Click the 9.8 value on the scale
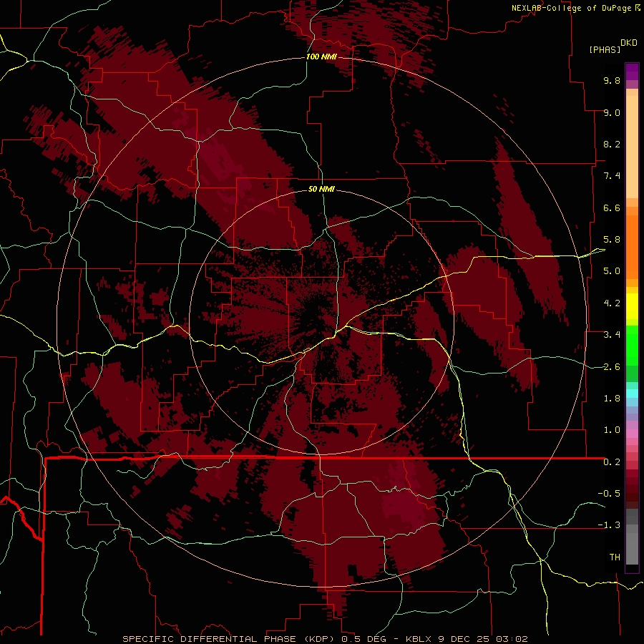 (612, 80)
